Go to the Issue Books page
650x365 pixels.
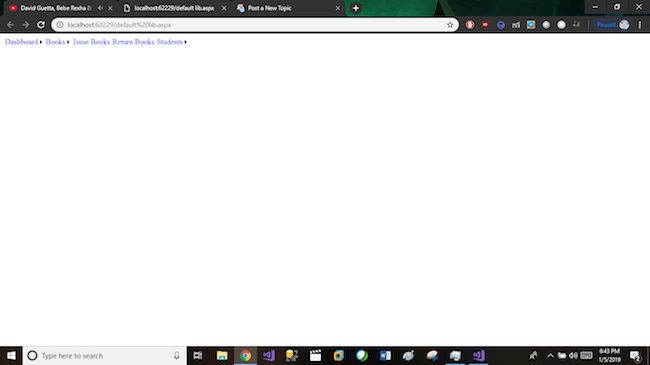[x=91, y=42]
